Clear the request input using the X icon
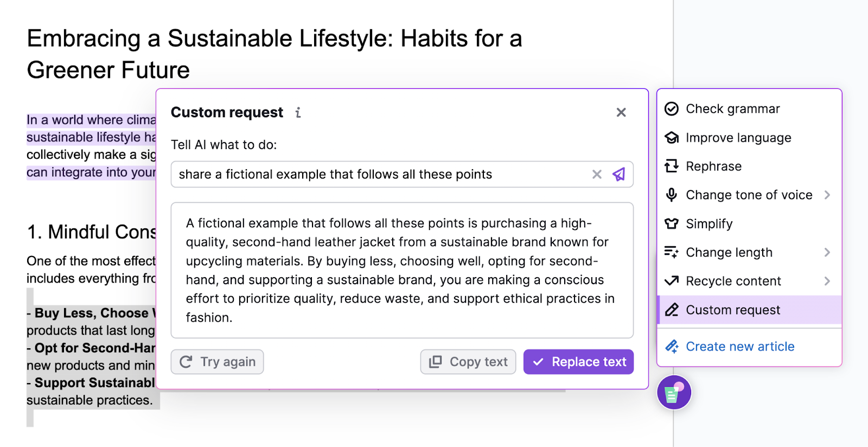This screenshot has width=868, height=447. pos(596,174)
